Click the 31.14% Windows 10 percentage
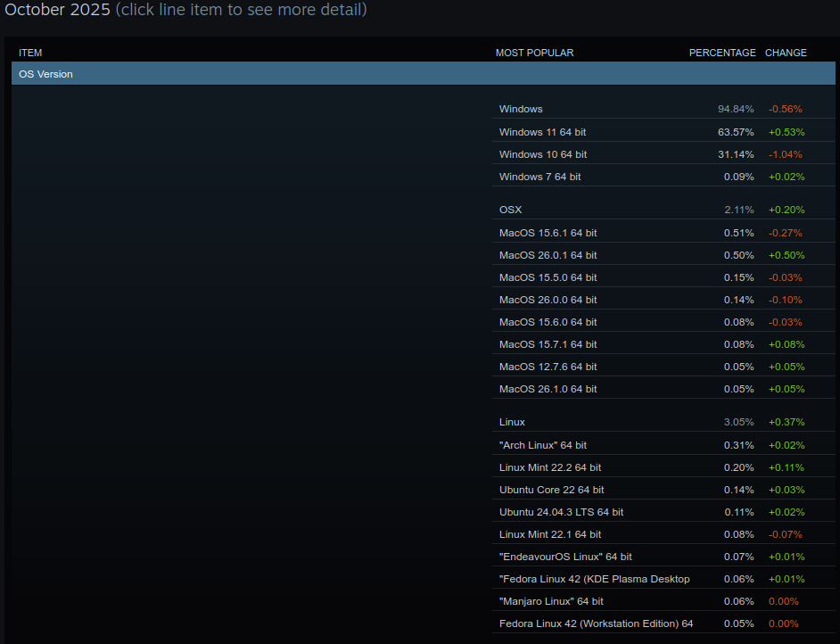The width and height of the screenshot is (840, 644). pyautogui.click(x=736, y=154)
